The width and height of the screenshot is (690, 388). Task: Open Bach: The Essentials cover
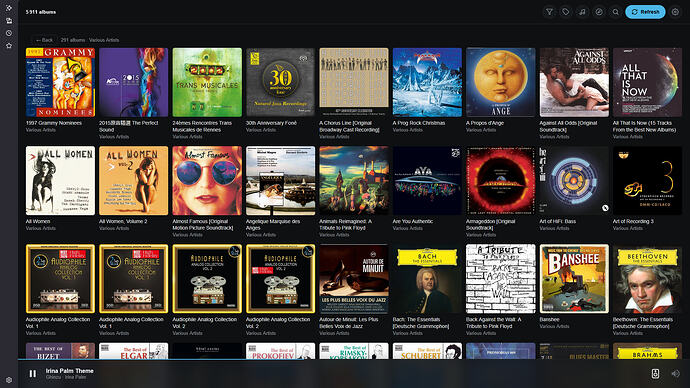(x=427, y=279)
